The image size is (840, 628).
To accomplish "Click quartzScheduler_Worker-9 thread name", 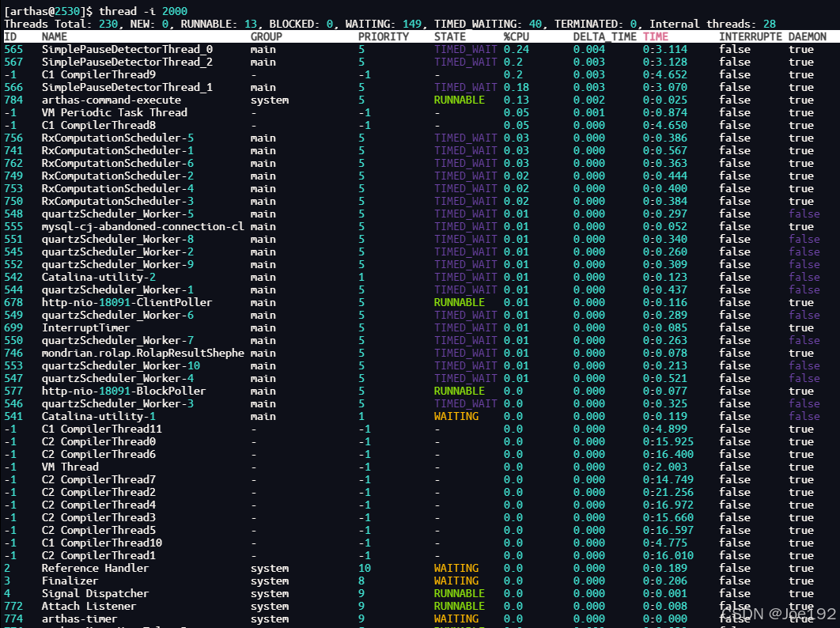I will pyautogui.click(x=118, y=265).
